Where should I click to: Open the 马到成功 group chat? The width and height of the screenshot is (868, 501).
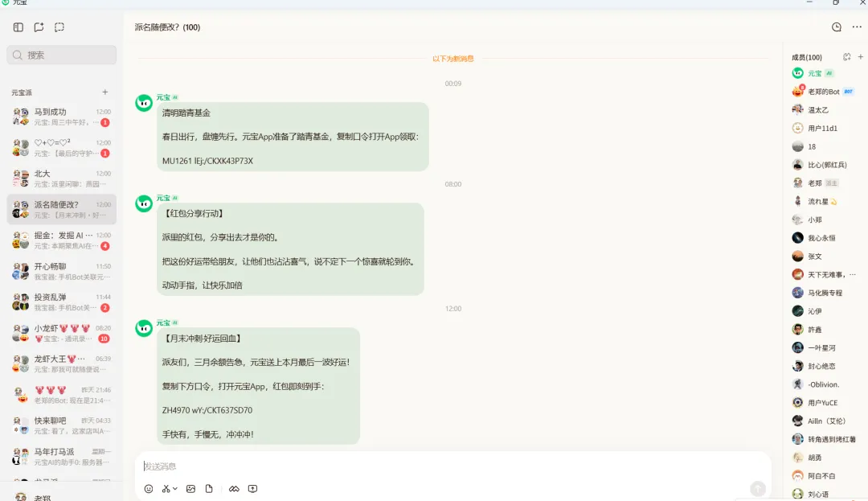61,117
